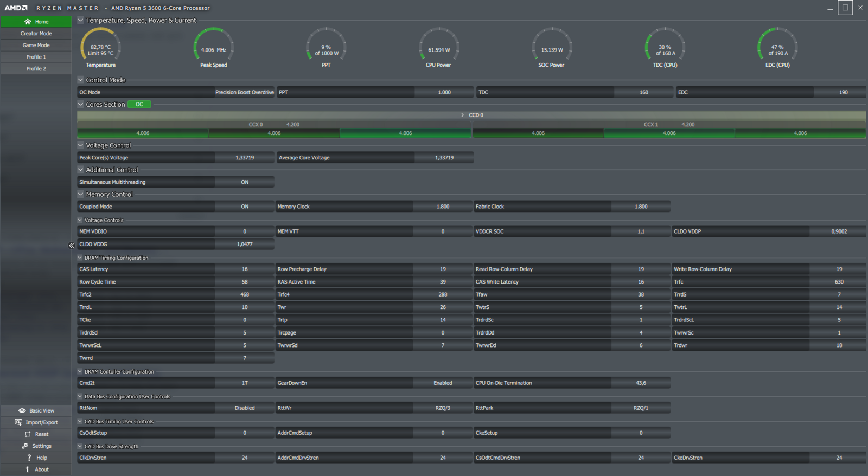This screenshot has width=868, height=476.
Task: Collapse Data Bus Configuration User Controls
Action: [x=80, y=397]
